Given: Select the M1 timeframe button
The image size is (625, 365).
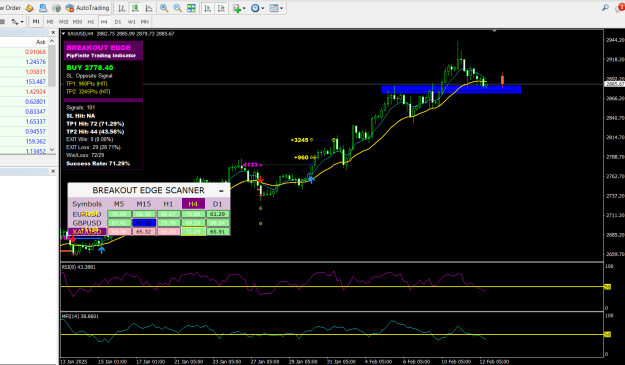Looking at the screenshot, I should tap(36, 22).
